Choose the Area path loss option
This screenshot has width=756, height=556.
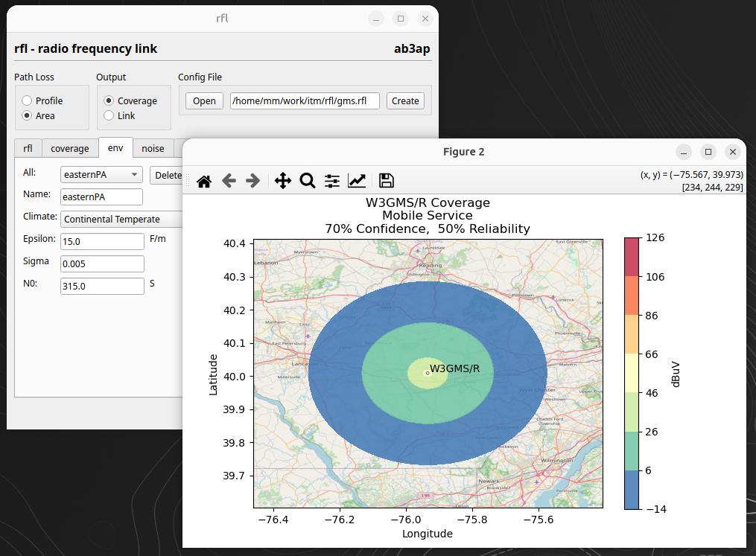[28, 115]
